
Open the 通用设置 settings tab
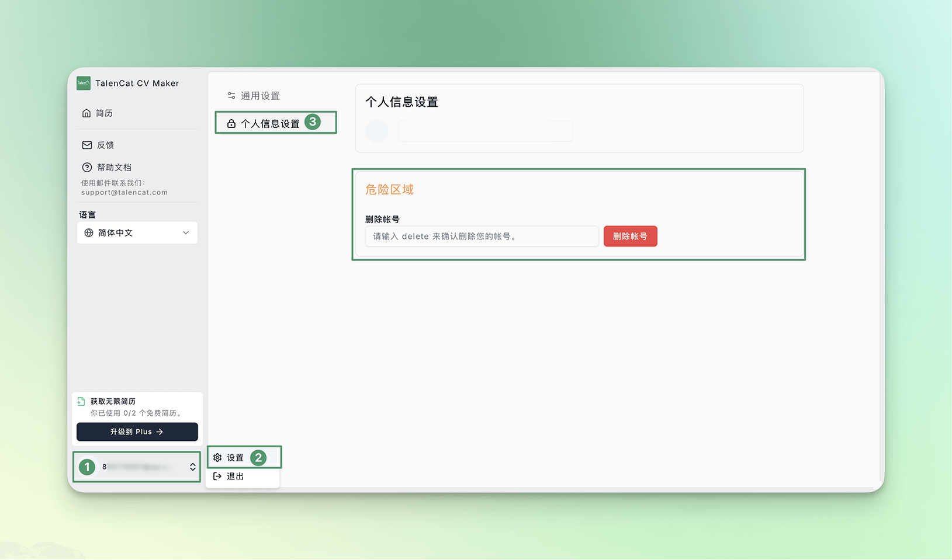tap(260, 96)
